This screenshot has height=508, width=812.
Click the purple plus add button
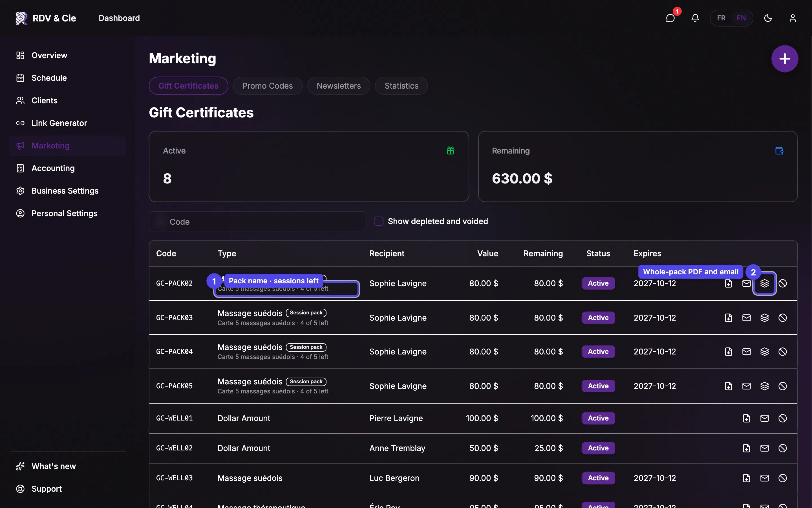coord(784,58)
